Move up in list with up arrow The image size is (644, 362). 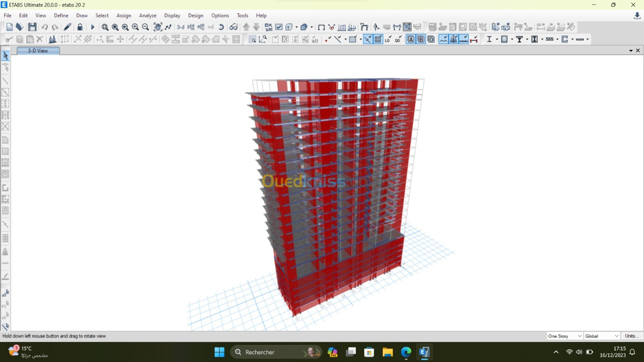[x=246, y=27]
